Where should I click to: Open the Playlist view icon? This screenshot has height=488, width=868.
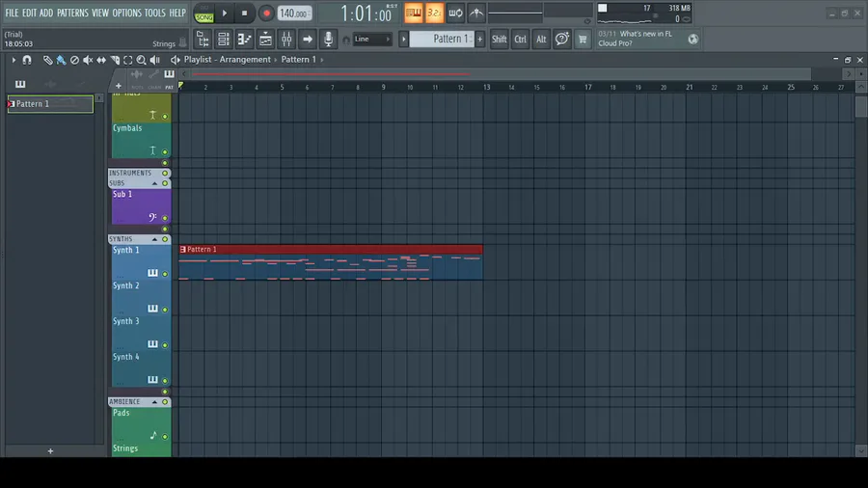point(265,40)
